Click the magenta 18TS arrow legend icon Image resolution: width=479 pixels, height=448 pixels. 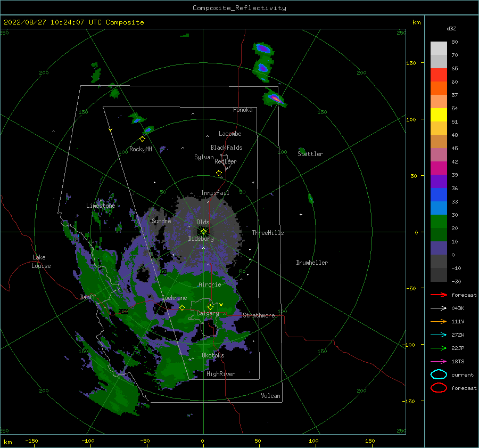point(439,362)
